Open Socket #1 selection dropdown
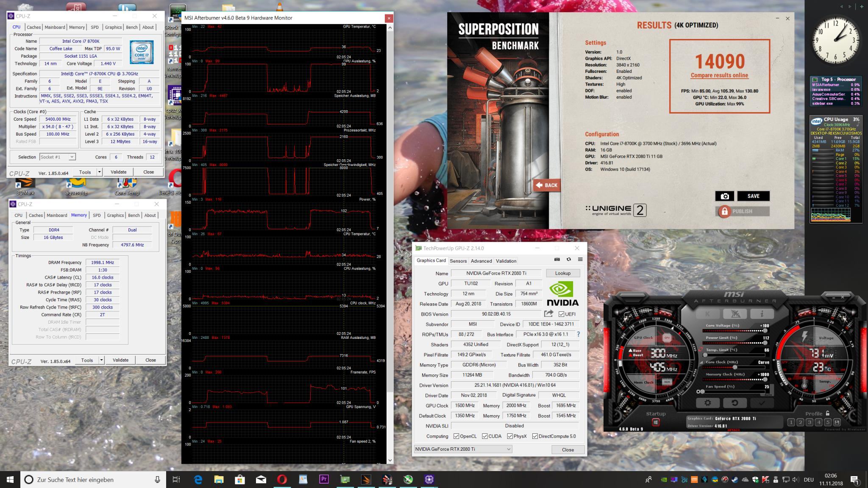Image resolution: width=868 pixels, height=488 pixels. [x=72, y=157]
